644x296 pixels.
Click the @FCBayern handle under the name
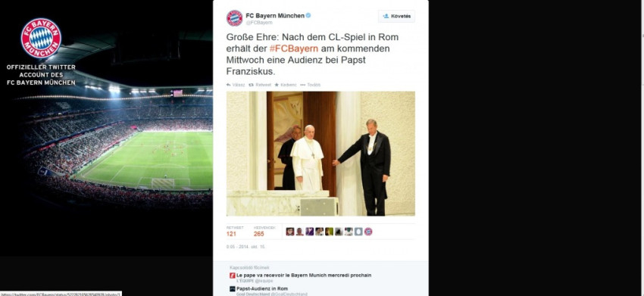259,23
